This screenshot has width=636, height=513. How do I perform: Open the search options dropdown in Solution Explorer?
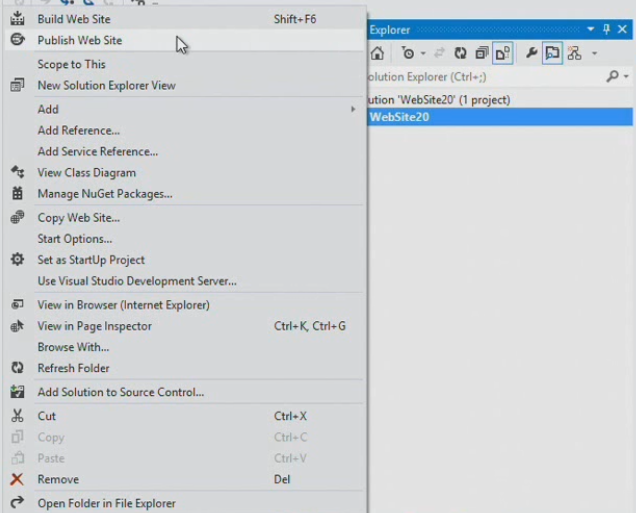[x=626, y=76]
